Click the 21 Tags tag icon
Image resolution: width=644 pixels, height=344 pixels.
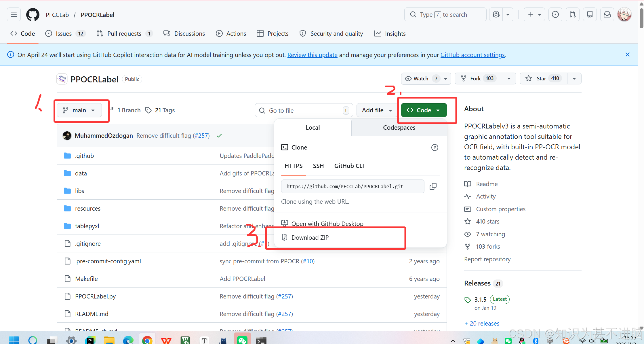click(x=148, y=110)
